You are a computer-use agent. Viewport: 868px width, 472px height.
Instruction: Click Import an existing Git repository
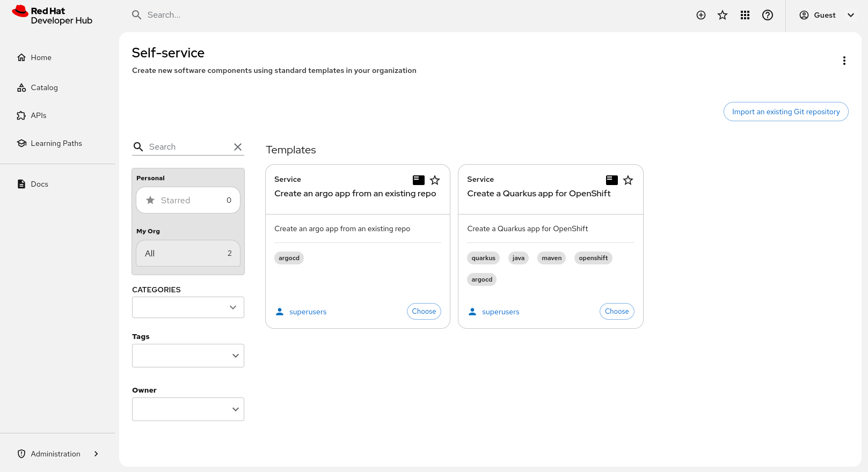coord(785,112)
